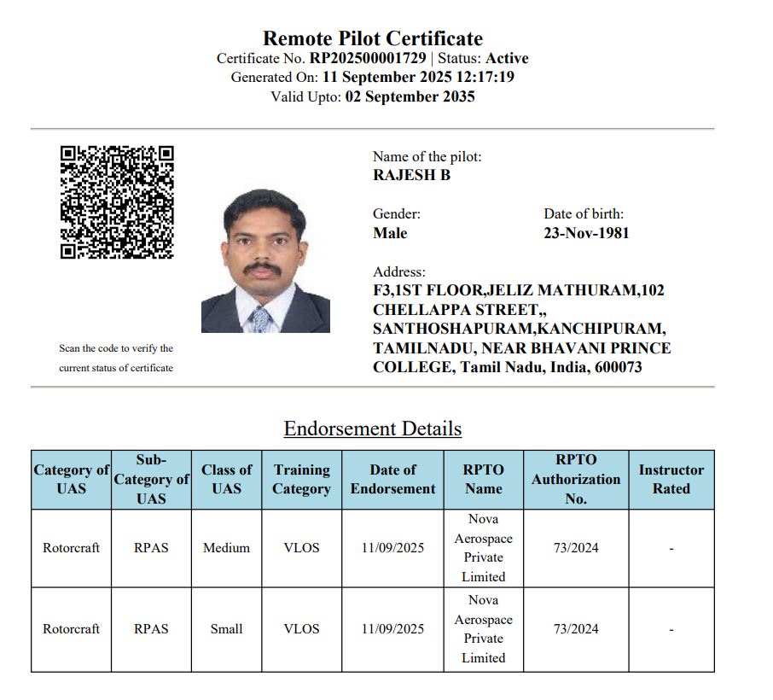
Task: Click the Category of UAS column header
Action: tap(71, 479)
